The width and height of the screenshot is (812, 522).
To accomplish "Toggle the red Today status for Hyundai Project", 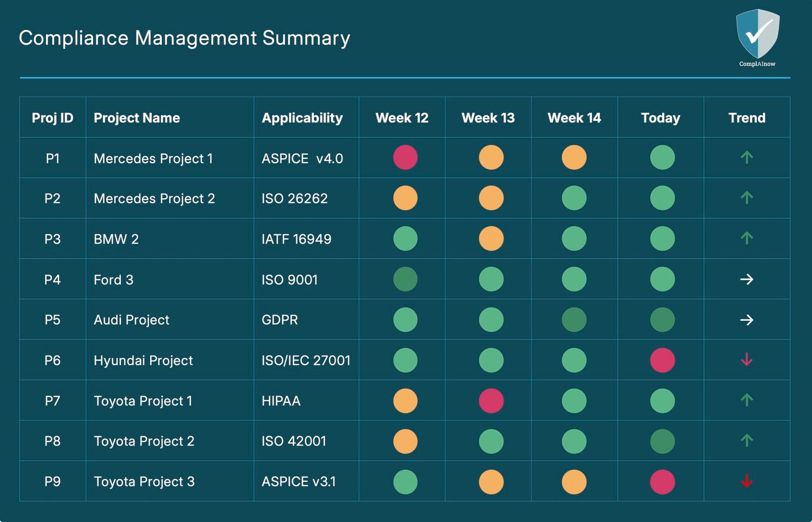I will tap(661, 360).
